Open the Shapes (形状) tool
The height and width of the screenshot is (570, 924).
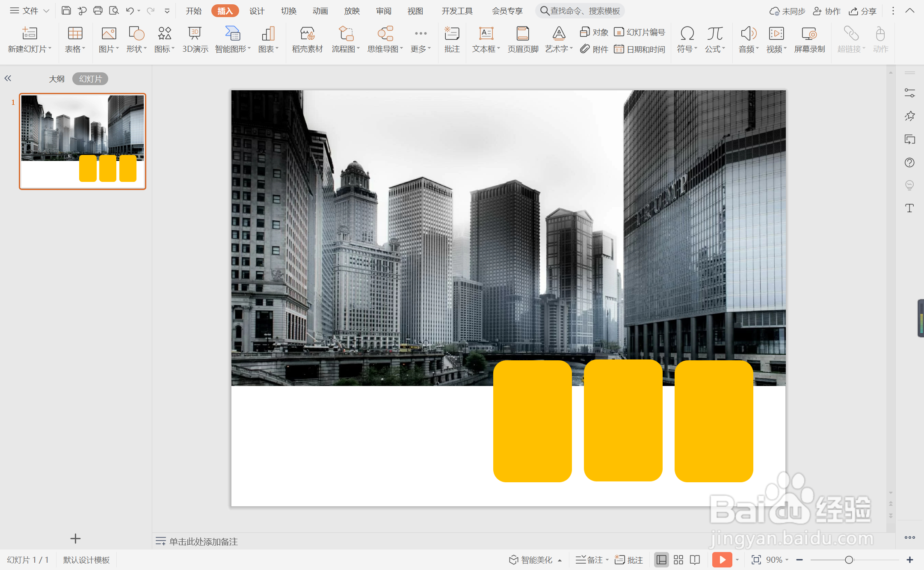(x=136, y=33)
